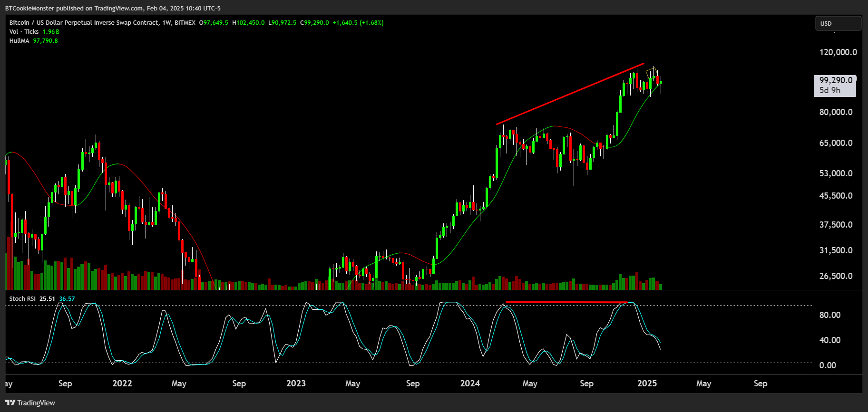Click the HullMA value 97,790.8

(46, 40)
